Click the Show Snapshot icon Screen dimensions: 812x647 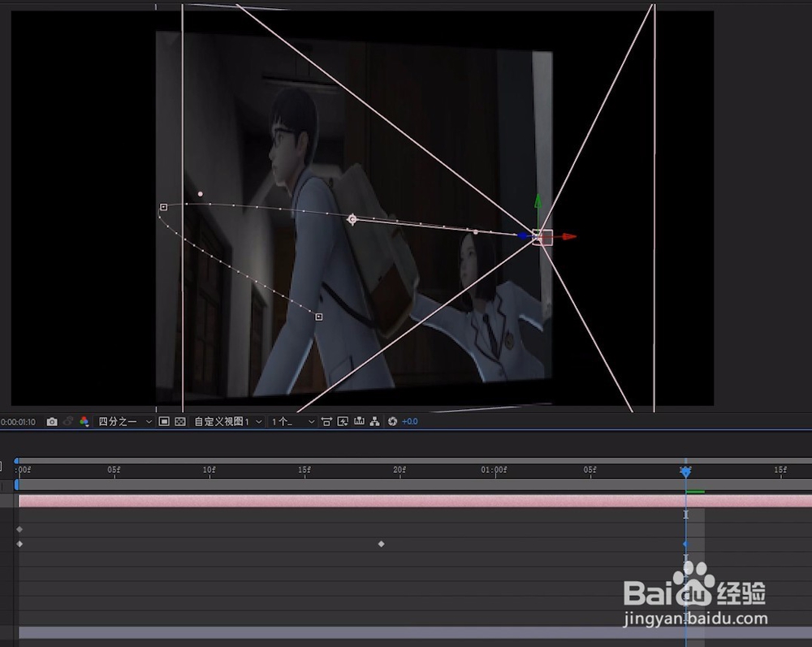coord(68,422)
